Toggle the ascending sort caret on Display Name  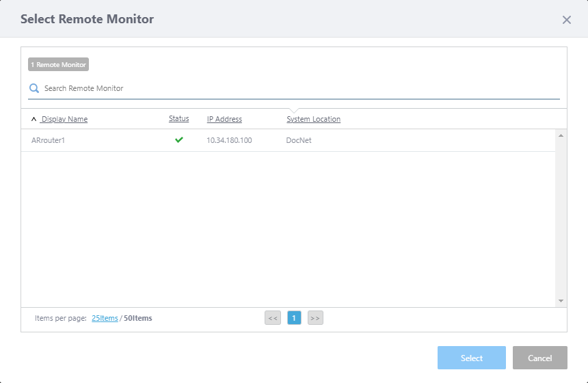pos(34,119)
